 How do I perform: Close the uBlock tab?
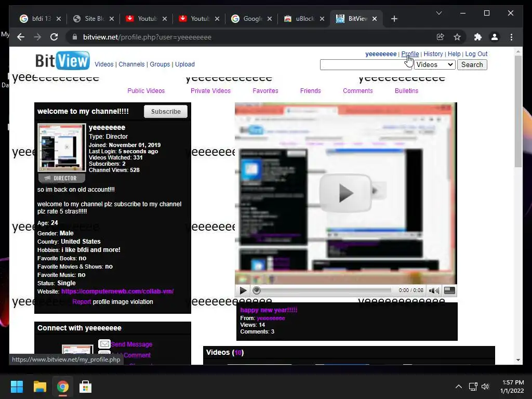click(322, 19)
